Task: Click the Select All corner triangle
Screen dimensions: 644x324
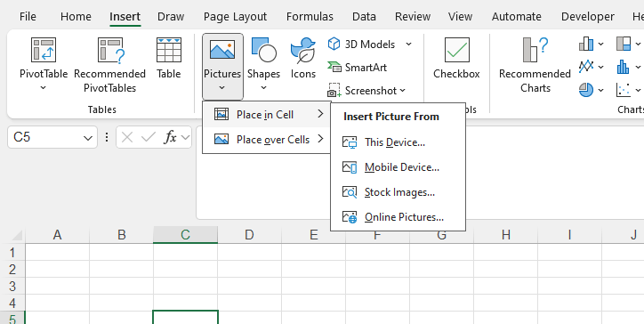Action: (x=17, y=236)
